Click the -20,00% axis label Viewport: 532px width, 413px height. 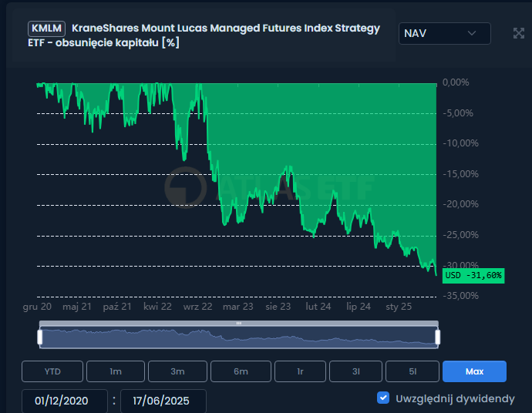(x=461, y=204)
